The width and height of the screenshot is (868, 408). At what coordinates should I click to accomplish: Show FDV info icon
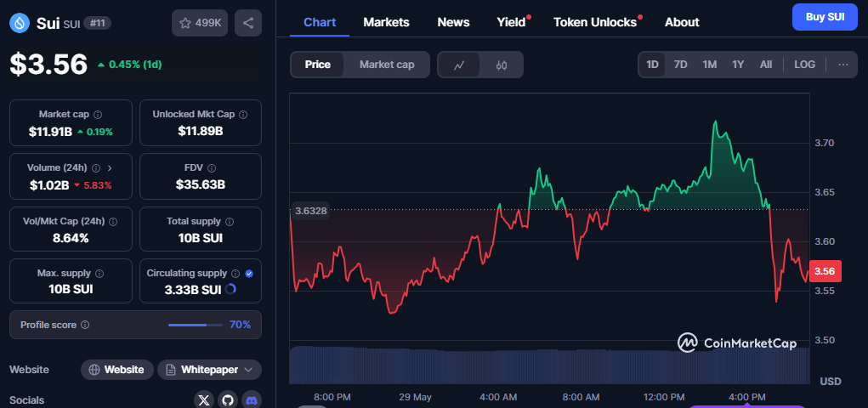coord(212,167)
